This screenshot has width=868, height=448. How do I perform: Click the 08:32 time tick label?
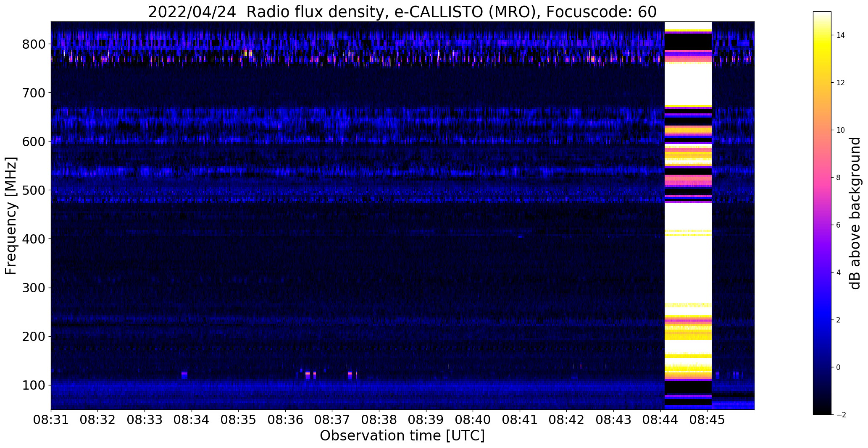click(x=98, y=419)
